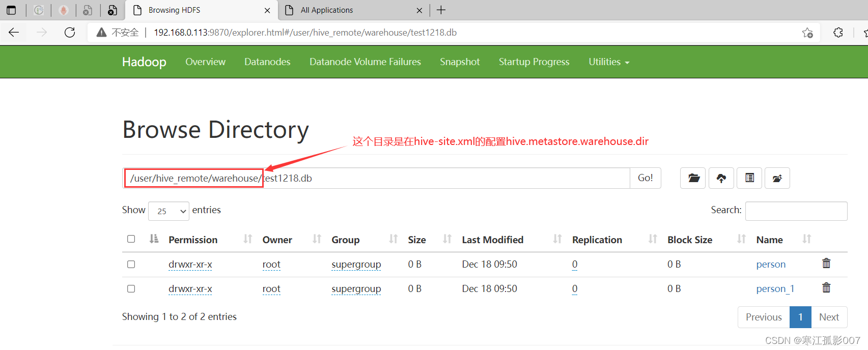Click the drwxr-xr-x permission of person_1 row
868x350 pixels.
(x=190, y=288)
